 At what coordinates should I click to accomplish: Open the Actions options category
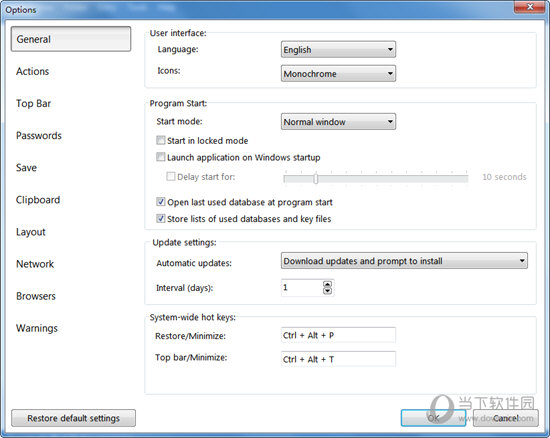tap(33, 71)
